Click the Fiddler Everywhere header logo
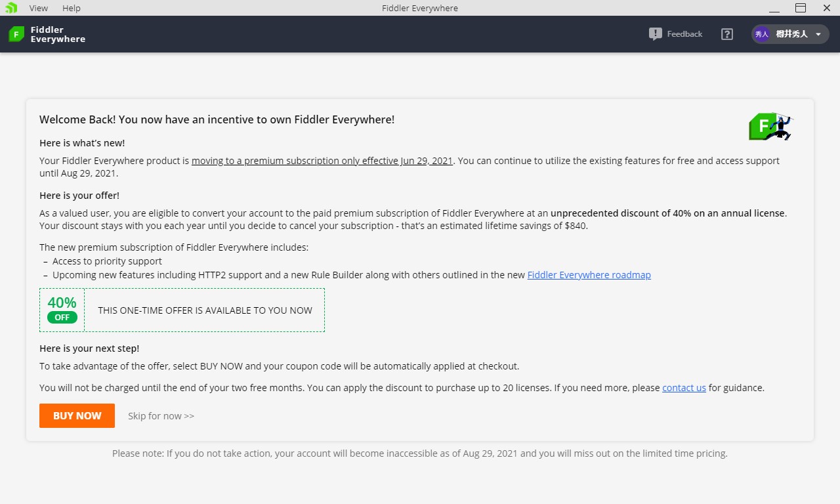840x504 pixels. tap(47, 34)
